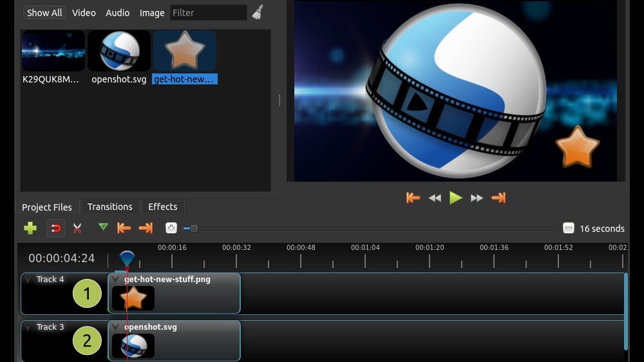
Task: Click the blue playhead marker
Action: (x=127, y=259)
